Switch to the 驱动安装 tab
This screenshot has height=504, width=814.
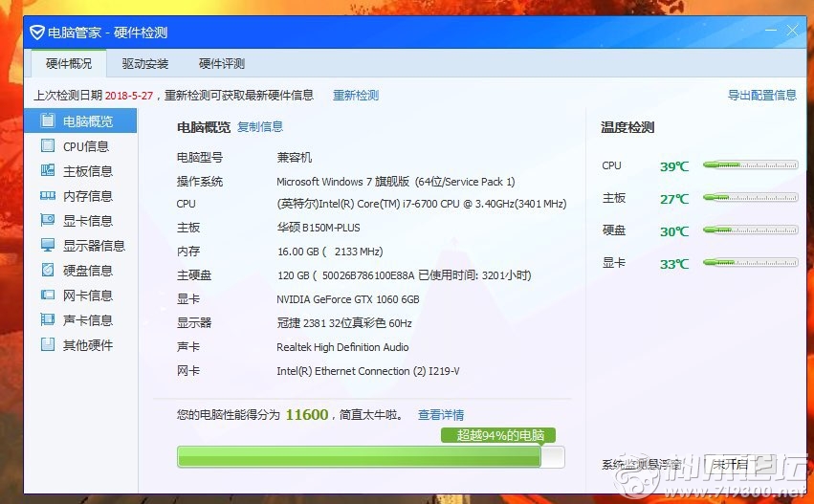[x=145, y=64]
